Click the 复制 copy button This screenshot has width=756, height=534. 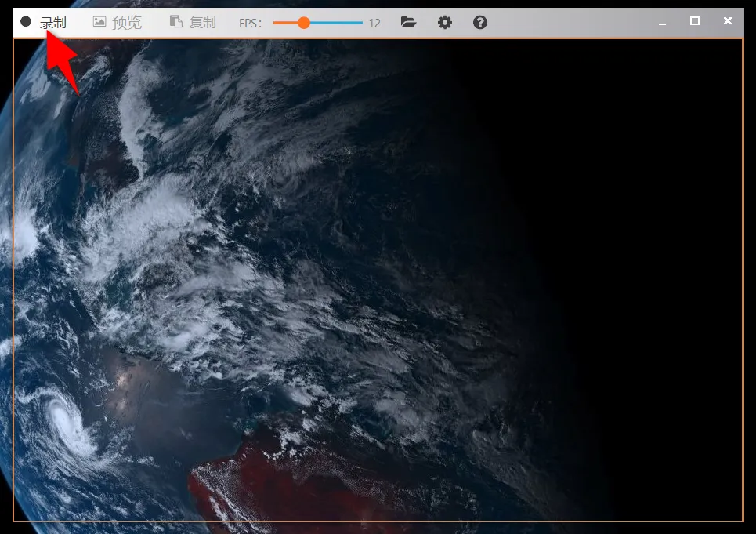point(193,22)
